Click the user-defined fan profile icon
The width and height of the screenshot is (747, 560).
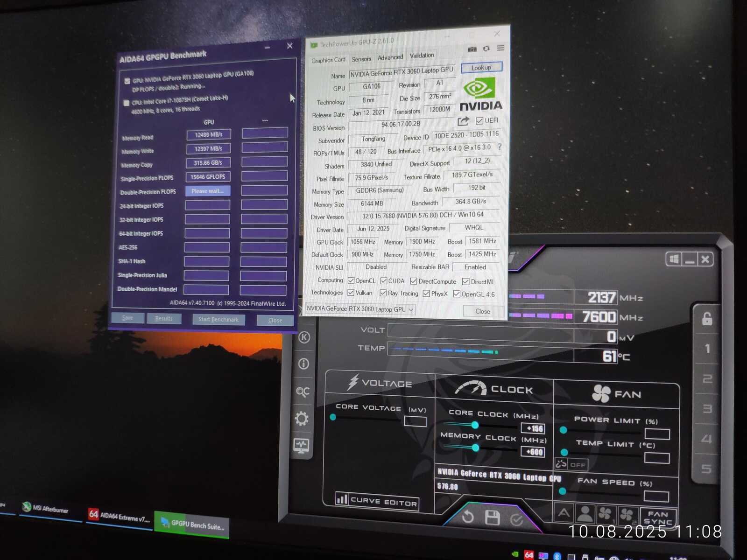tap(585, 514)
